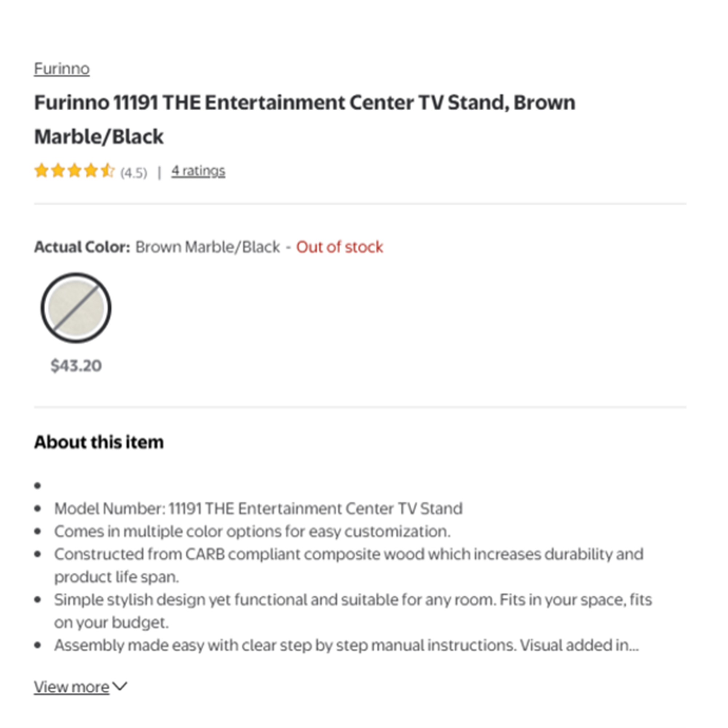Click the truncated Assembly made easy bullet

point(347,645)
